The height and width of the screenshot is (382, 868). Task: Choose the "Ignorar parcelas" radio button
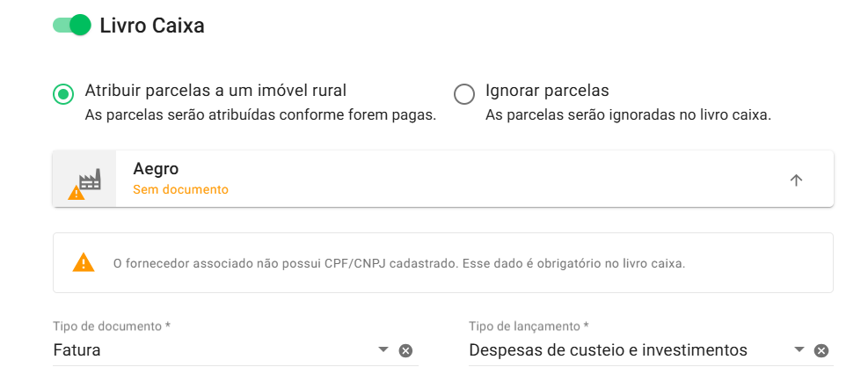[463, 93]
